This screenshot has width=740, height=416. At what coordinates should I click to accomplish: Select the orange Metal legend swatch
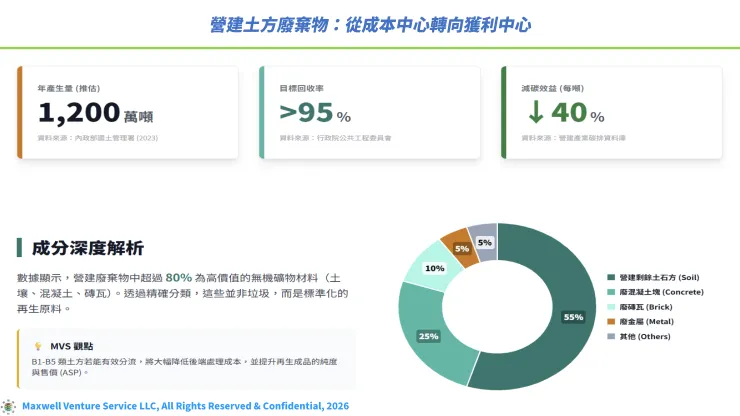coord(611,322)
